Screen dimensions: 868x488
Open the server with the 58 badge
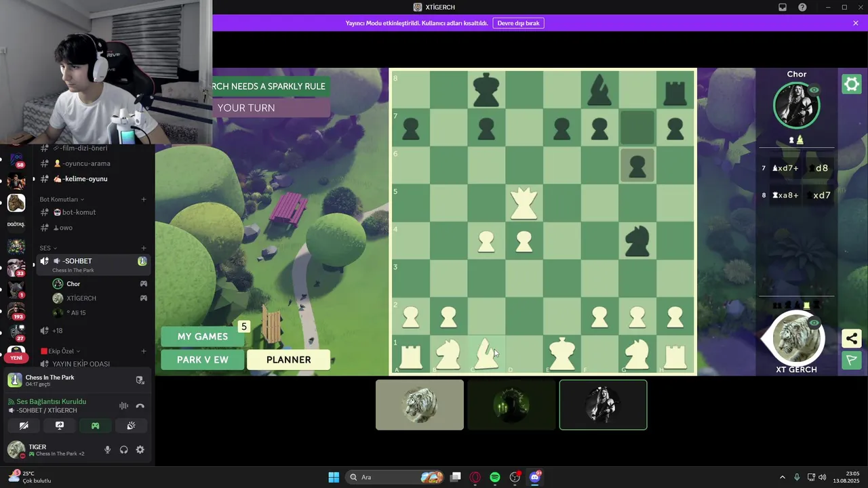(x=16, y=160)
